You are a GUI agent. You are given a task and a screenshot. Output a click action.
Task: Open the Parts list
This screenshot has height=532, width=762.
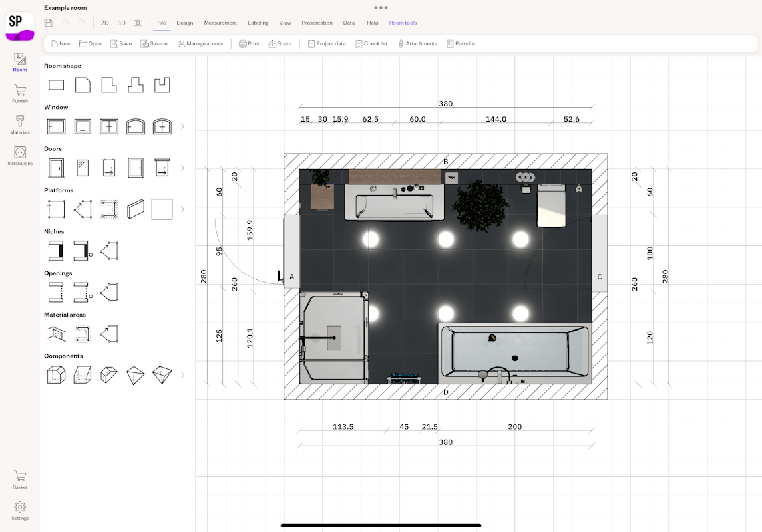(461, 43)
